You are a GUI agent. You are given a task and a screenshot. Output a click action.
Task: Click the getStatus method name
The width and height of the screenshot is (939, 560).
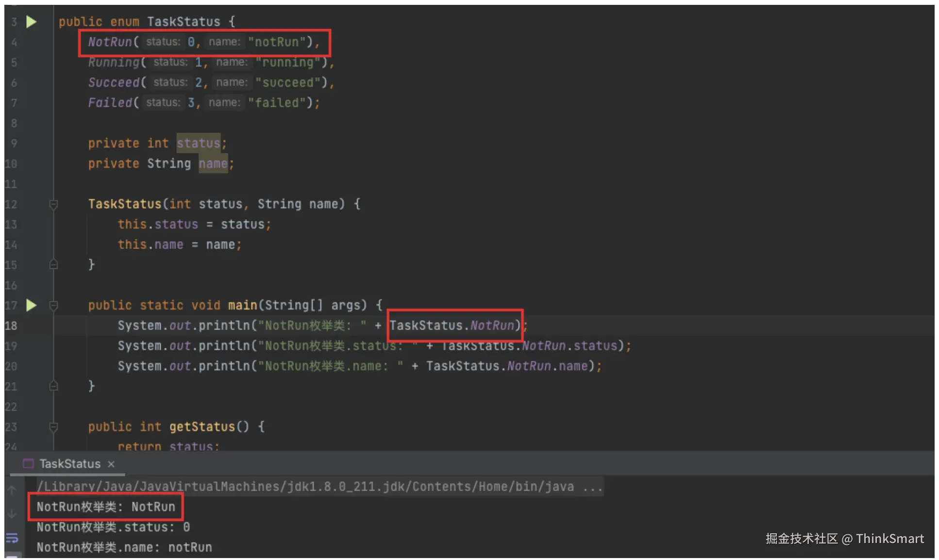[x=201, y=427]
